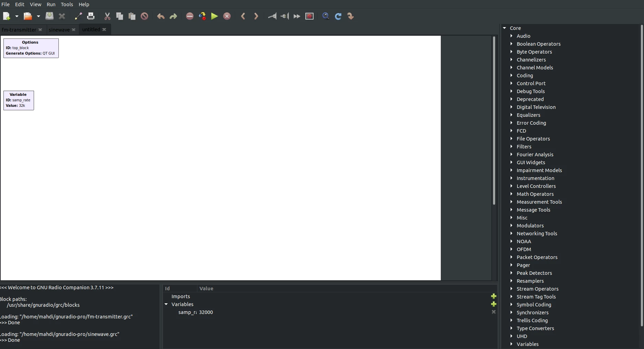Click the Open folder toolbar icon
This screenshot has width=644, height=349.
(x=28, y=16)
